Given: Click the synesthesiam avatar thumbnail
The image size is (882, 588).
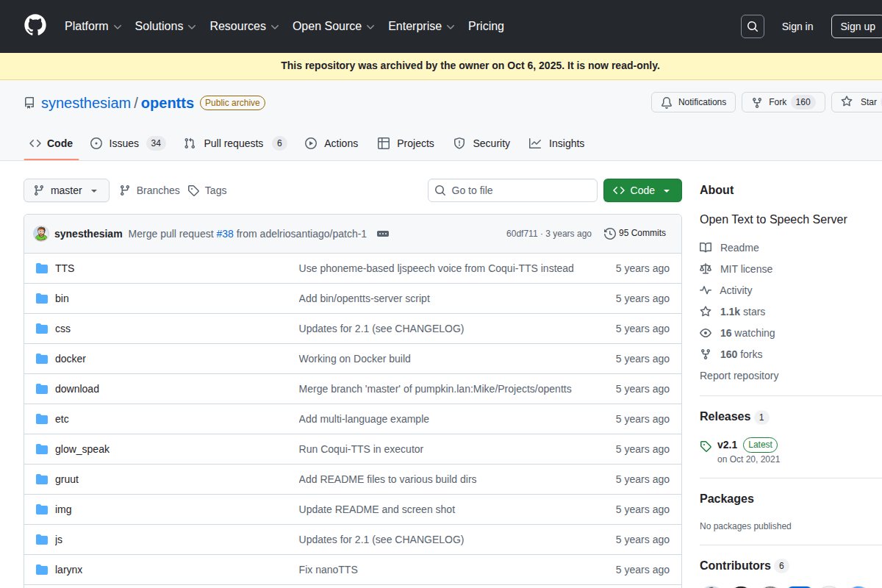Looking at the screenshot, I should 41,234.
